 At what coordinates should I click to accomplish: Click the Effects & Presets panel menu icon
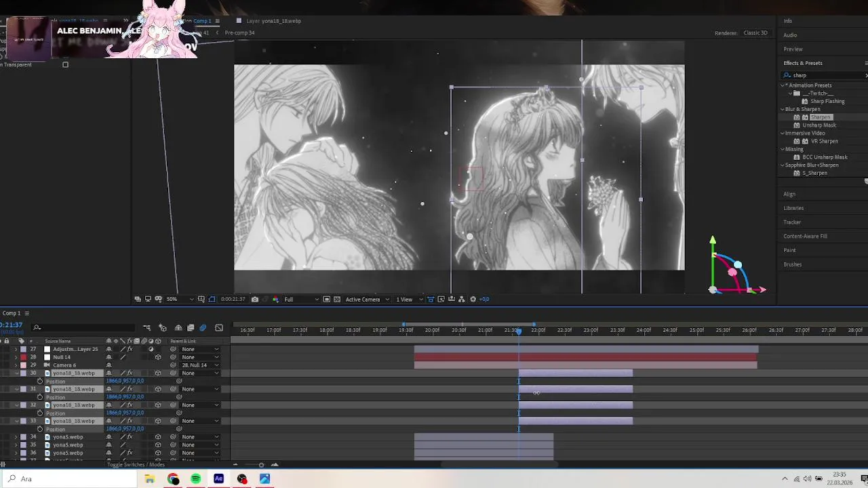pos(866,63)
